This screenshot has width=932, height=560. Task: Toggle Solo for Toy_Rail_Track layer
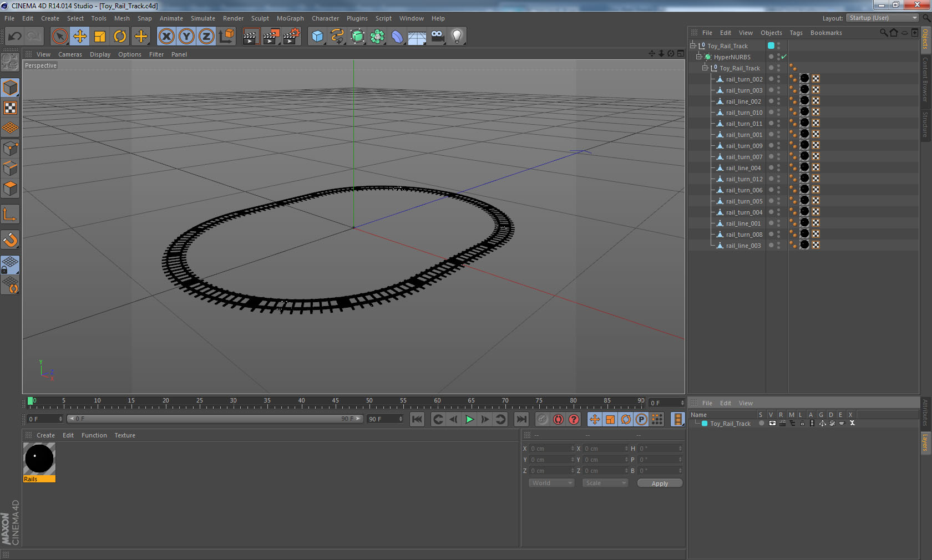[x=761, y=423]
